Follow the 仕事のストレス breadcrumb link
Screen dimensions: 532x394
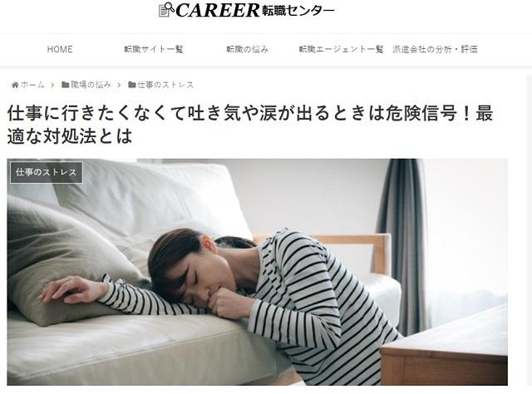(x=165, y=85)
